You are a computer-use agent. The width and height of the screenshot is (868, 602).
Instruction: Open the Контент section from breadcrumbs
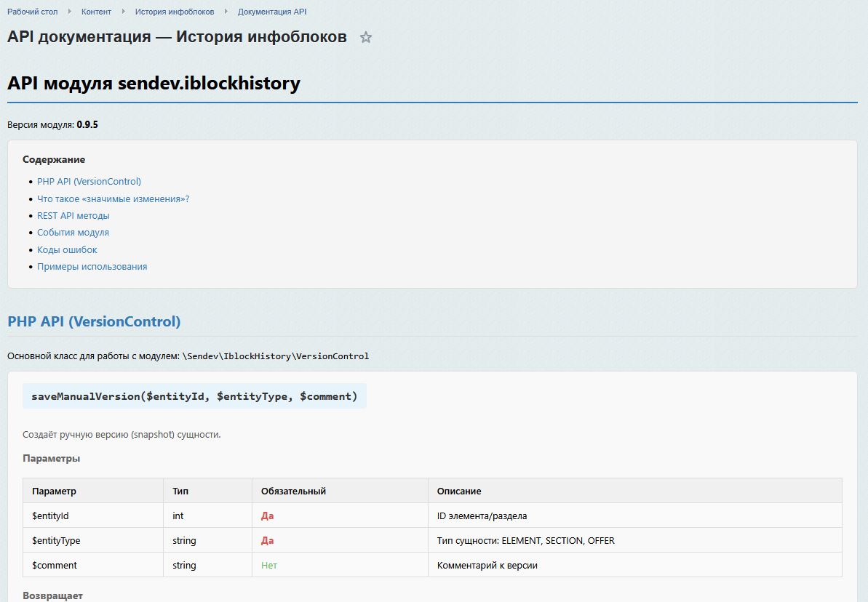tap(95, 12)
